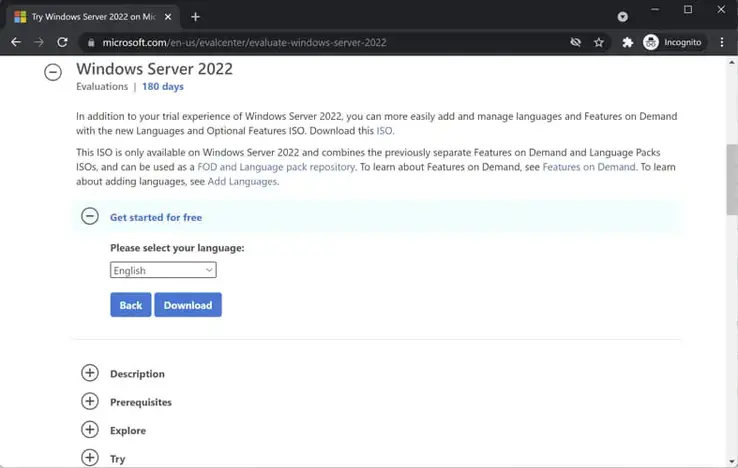Click the padlock site info icon
This screenshot has width=738, height=468.
click(91, 42)
